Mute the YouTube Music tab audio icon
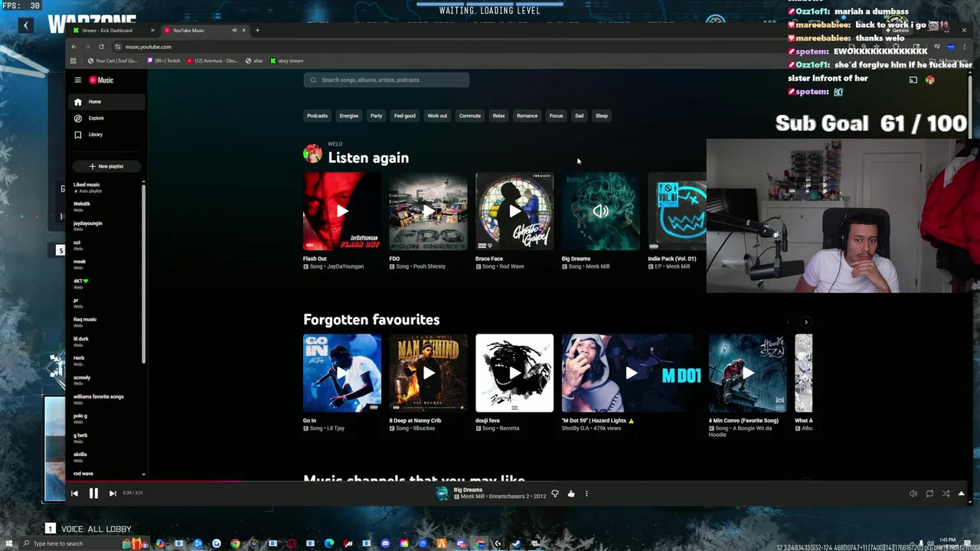Viewport: 980px width, 551px height. pyautogui.click(x=234, y=31)
